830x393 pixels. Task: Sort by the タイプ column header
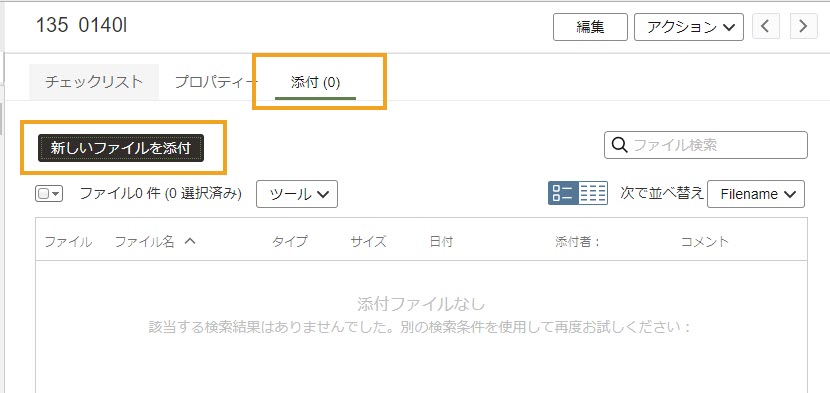290,242
